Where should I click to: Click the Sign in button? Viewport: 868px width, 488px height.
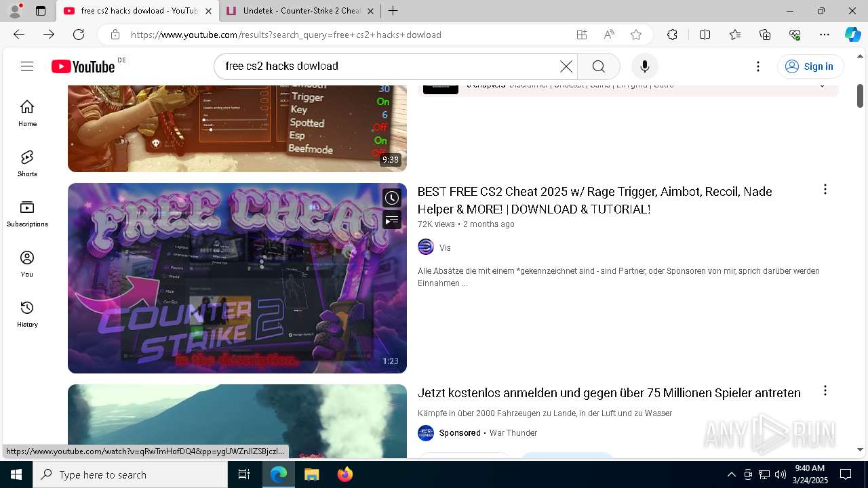[x=810, y=66]
